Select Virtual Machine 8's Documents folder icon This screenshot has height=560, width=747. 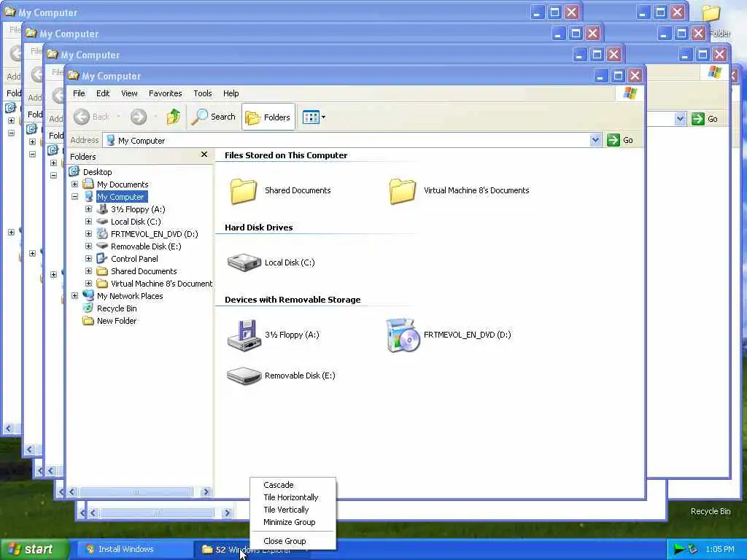click(x=403, y=191)
